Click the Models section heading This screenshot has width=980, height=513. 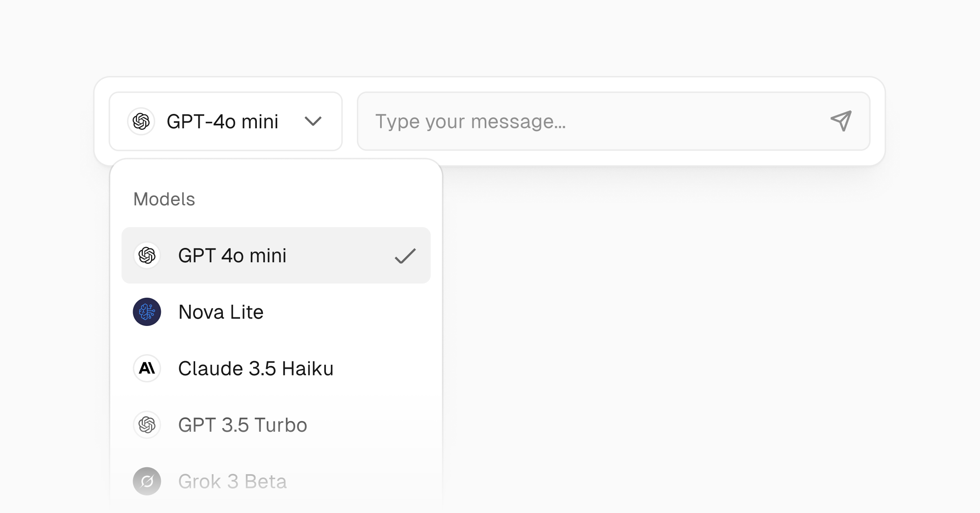click(164, 199)
